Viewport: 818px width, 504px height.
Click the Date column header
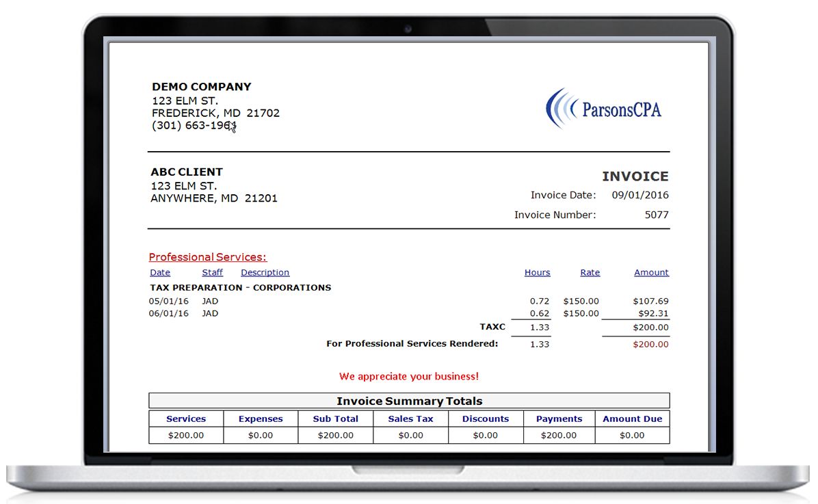pyautogui.click(x=159, y=272)
